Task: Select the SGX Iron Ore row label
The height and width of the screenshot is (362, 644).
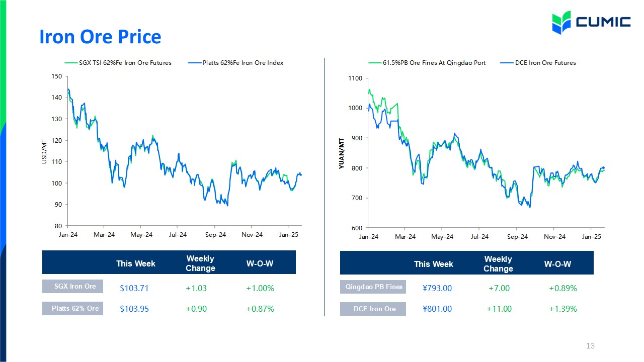Action: [x=72, y=287]
